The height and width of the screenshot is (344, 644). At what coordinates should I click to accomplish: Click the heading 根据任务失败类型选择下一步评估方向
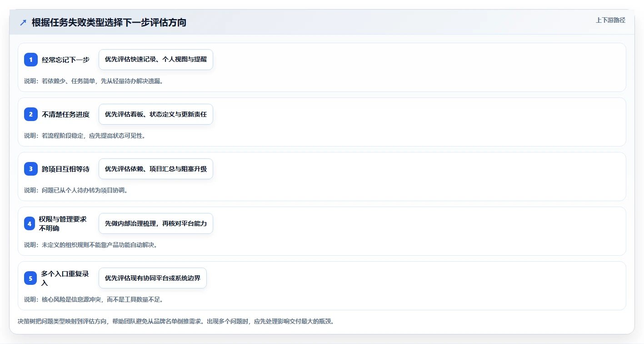pyautogui.click(x=109, y=22)
